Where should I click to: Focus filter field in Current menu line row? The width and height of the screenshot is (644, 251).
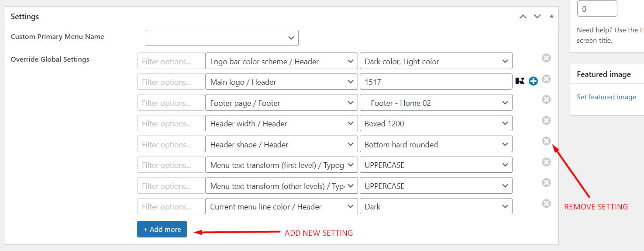click(171, 206)
